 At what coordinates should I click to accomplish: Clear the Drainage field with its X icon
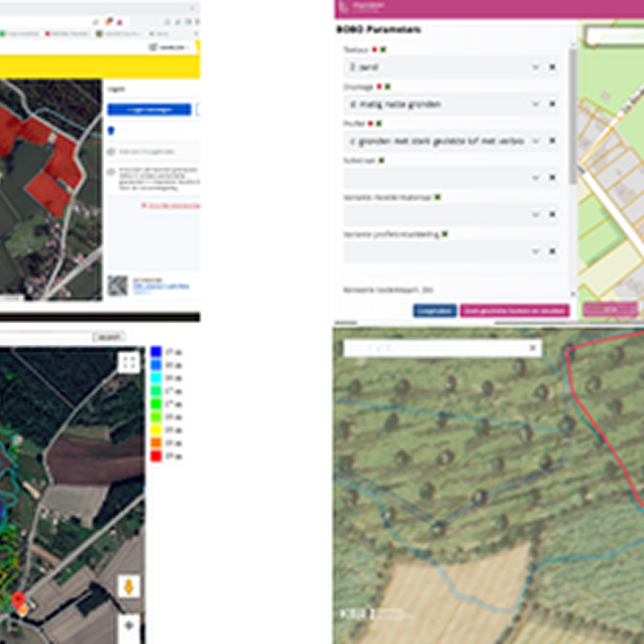552,104
